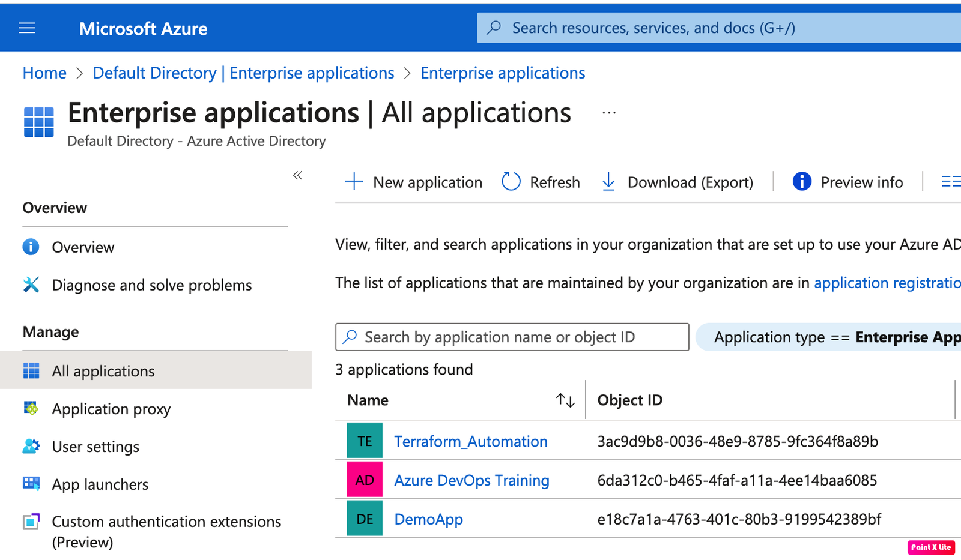Viewport: 961px width, 560px height.
Task: Click the Enterprise applications grid icon beside title
Action: (39, 122)
